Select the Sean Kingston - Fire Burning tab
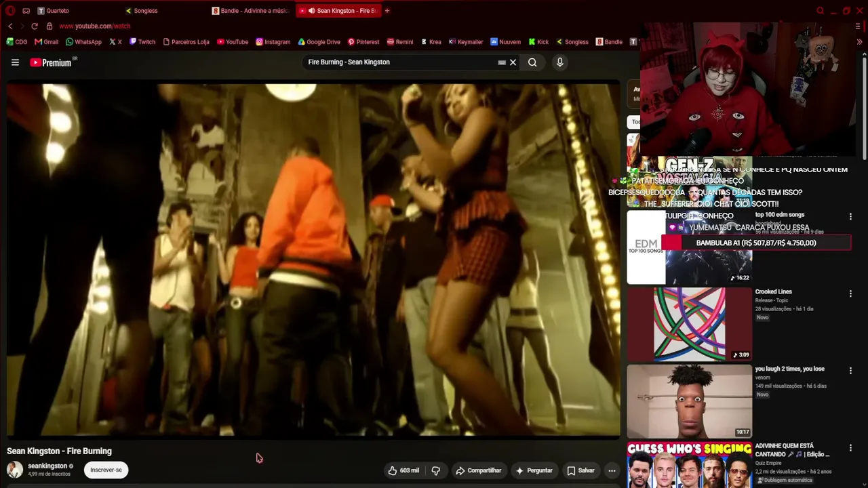 pos(338,11)
